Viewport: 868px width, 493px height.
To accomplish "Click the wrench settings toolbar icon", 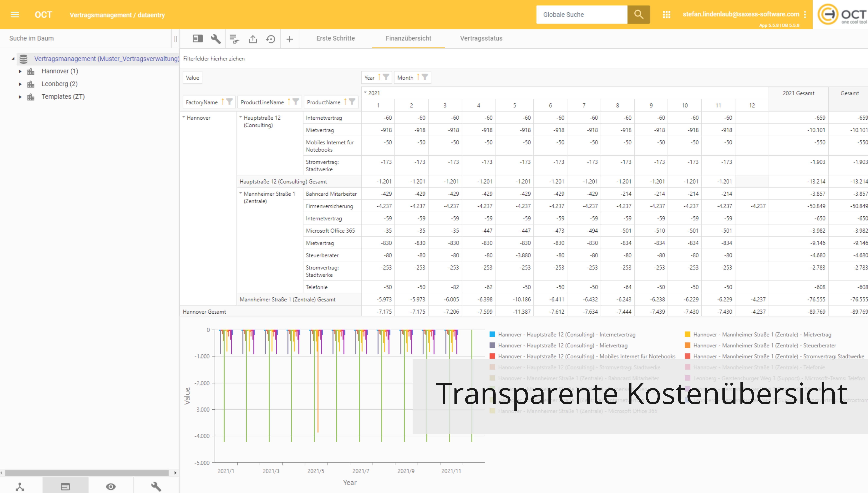I will tap(216, 39).
